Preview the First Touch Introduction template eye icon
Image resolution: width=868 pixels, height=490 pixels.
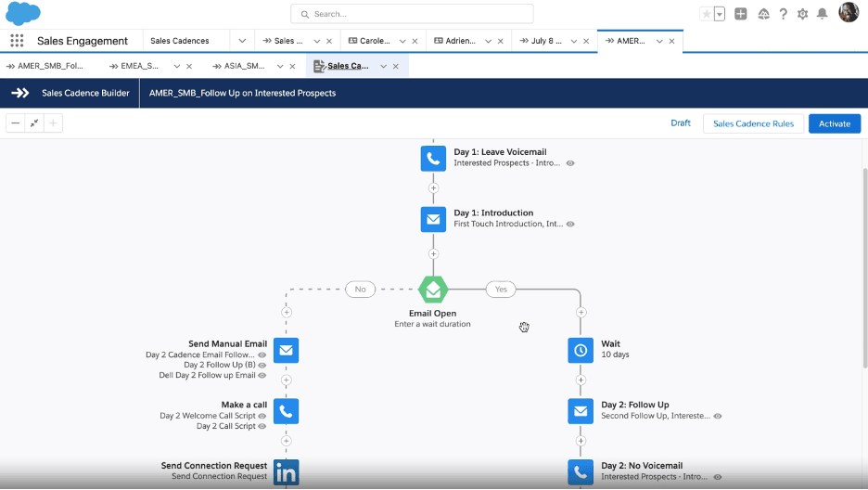click(570, 225)
